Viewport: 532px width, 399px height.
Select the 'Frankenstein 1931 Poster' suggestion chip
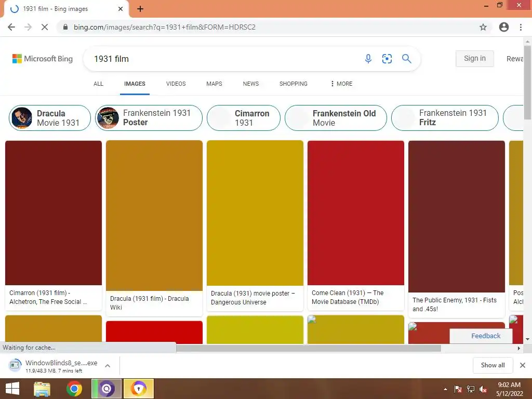pyautogui.click(x=149, y=118)
